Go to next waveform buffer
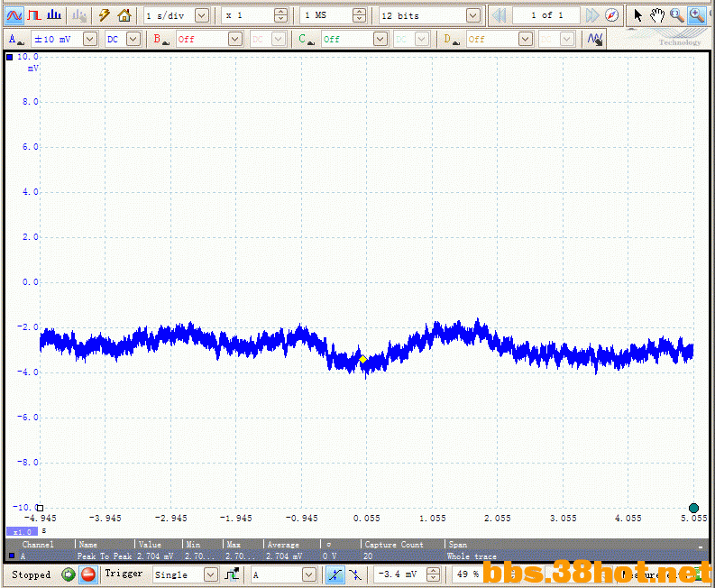Image resolution: width=715 pixels, height=588 pixels. tap(592, 16)
